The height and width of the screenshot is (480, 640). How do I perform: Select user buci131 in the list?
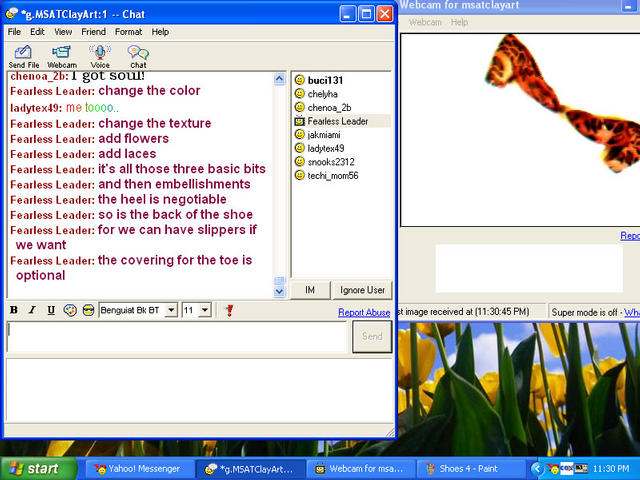(x=325, y=80)
